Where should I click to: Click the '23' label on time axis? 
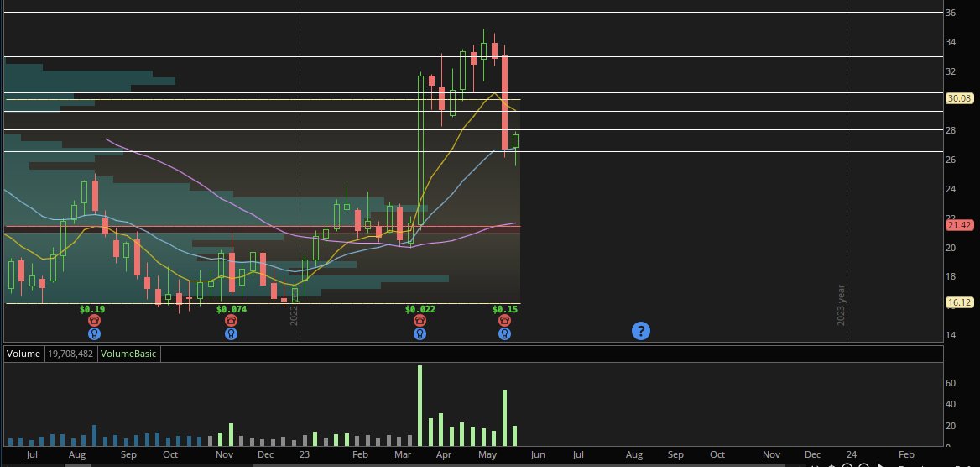pyautogui.click(x=305, y=454)
